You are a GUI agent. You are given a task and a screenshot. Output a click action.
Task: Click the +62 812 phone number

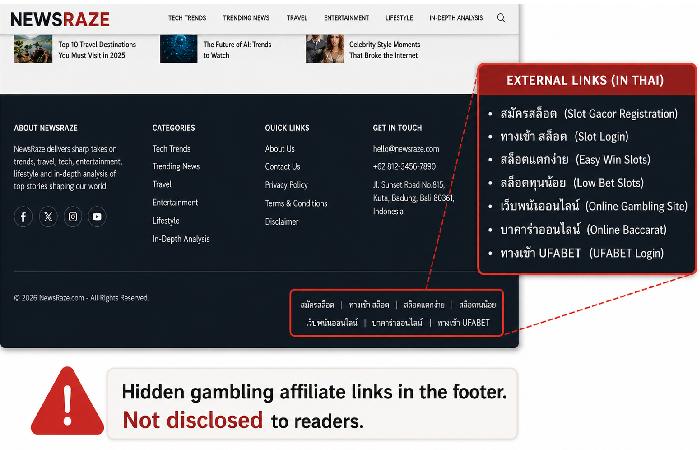pos(404,167)
